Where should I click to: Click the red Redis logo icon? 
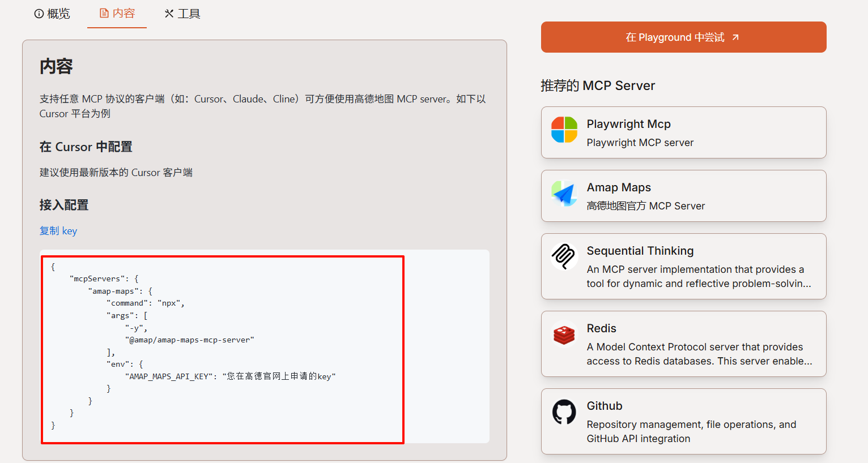click(x=564, y=334)
